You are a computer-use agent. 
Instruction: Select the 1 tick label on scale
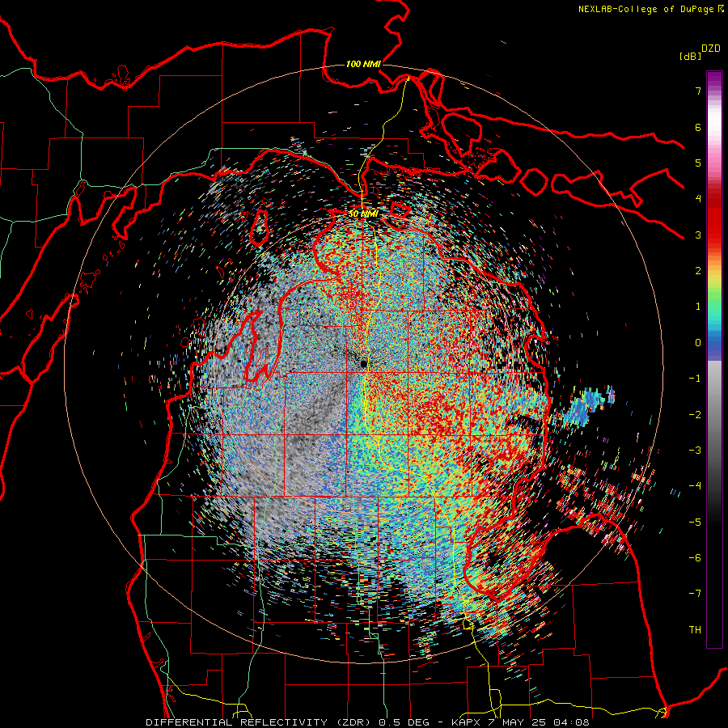click(698, 307)
